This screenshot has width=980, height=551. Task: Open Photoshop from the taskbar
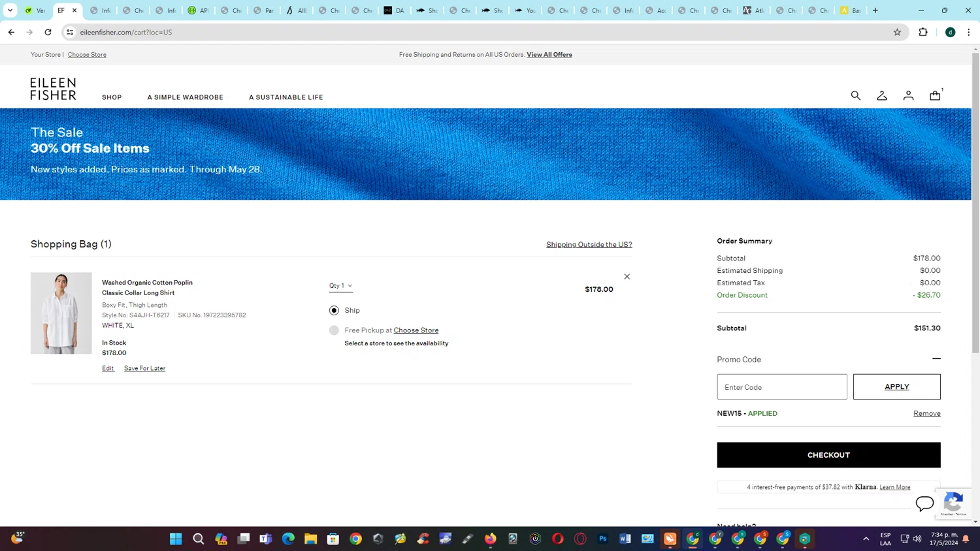pos(602,539)
